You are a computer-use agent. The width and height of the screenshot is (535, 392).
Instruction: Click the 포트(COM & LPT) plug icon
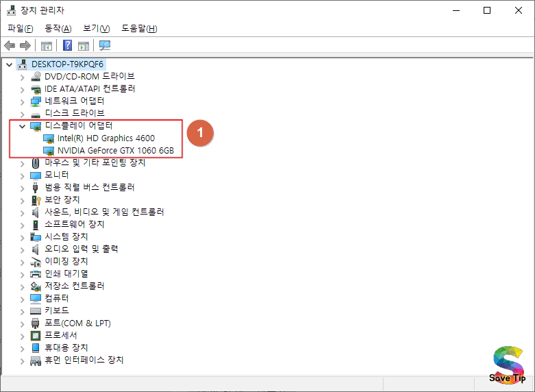pyautogui.click(x=35, y=323)
